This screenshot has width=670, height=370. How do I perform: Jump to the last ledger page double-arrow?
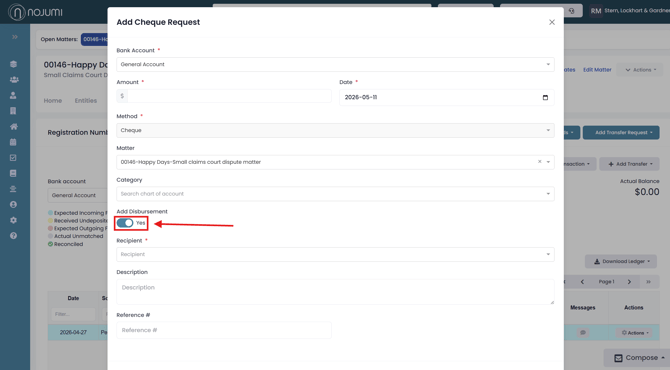click(648, 282)
